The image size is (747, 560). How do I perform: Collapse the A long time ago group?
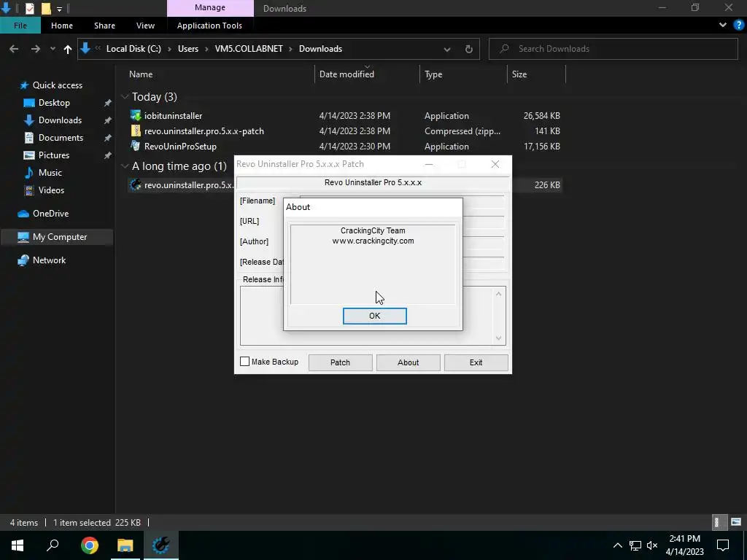click(x=125, y=166)
